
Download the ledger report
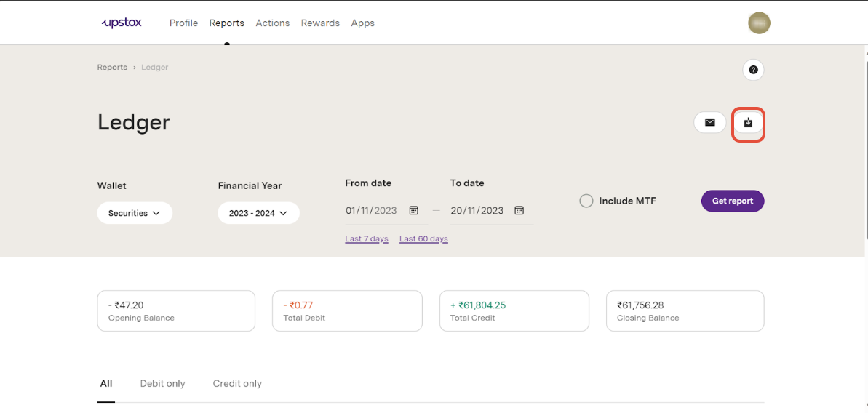click(748, 123)
